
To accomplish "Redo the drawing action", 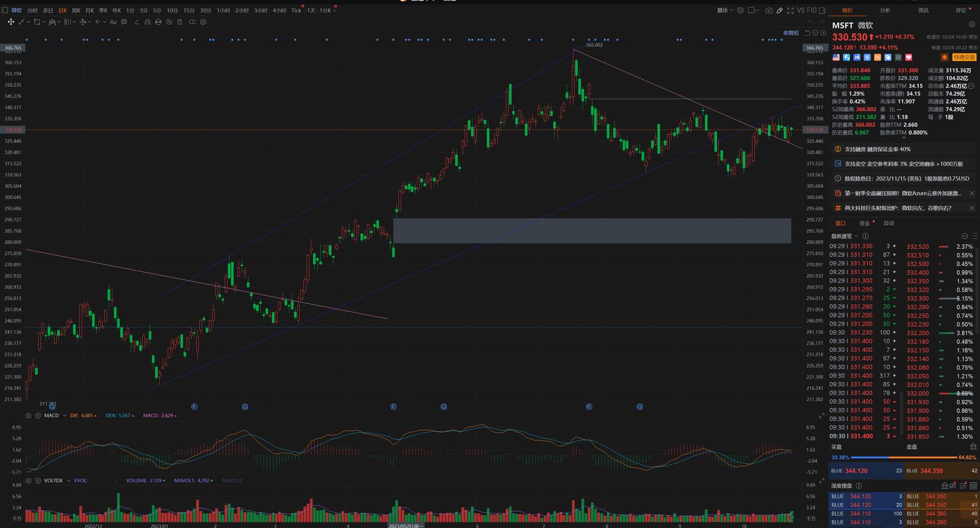I will tap(822, 22).
